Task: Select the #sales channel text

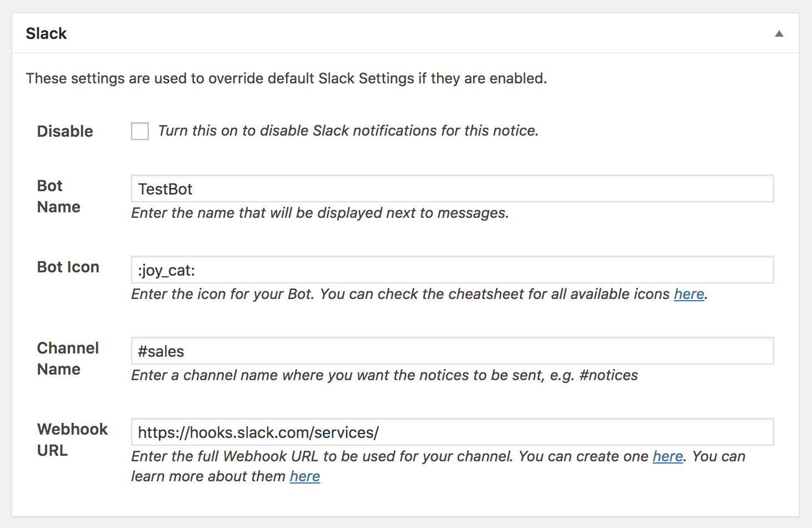Action: 160,351
